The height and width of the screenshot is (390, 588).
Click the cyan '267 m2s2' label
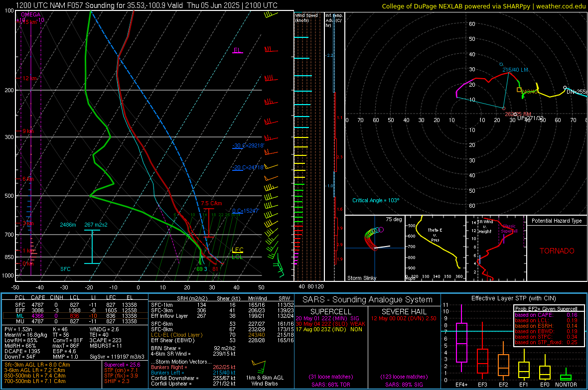pyautogui.click(x=96, y=225)
